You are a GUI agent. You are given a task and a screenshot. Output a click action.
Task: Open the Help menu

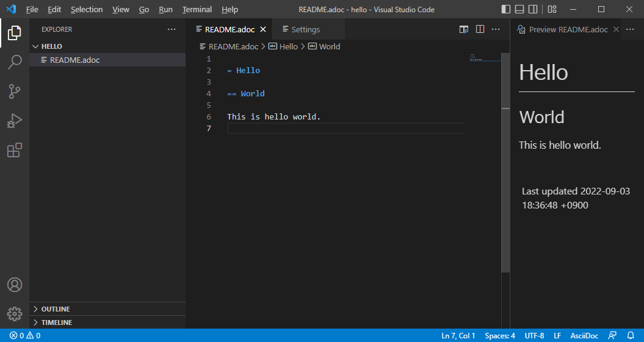[230, 9]
